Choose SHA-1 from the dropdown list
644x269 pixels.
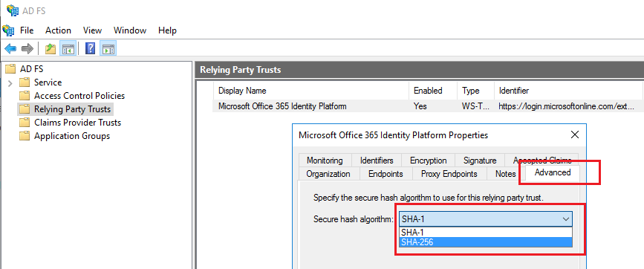(486, 232)
